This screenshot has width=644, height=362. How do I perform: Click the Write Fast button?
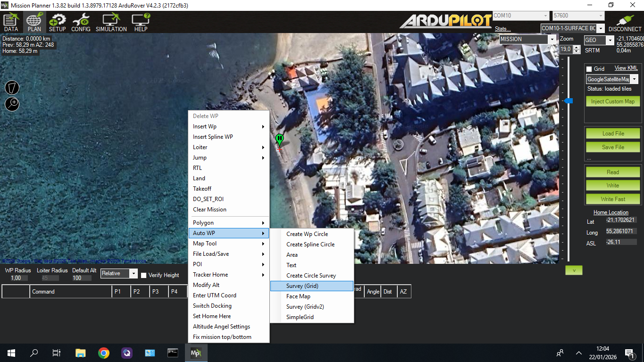tap(612, 199)
